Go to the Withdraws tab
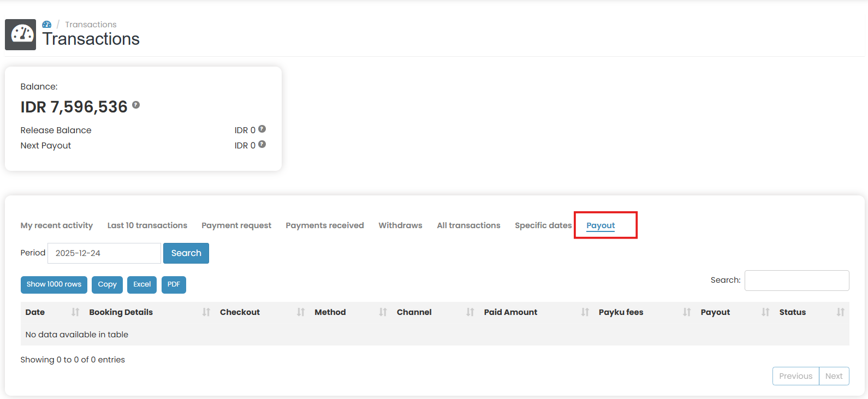 click(x=401, y=225)
